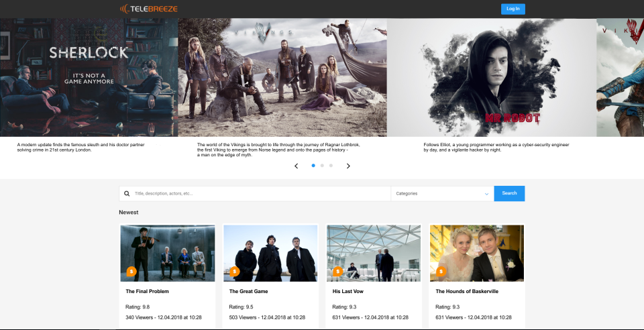Open The Hounds of Baskerville thumbnail
The width and height of the screenshot is (644, 330).
(x=477, y=254)
